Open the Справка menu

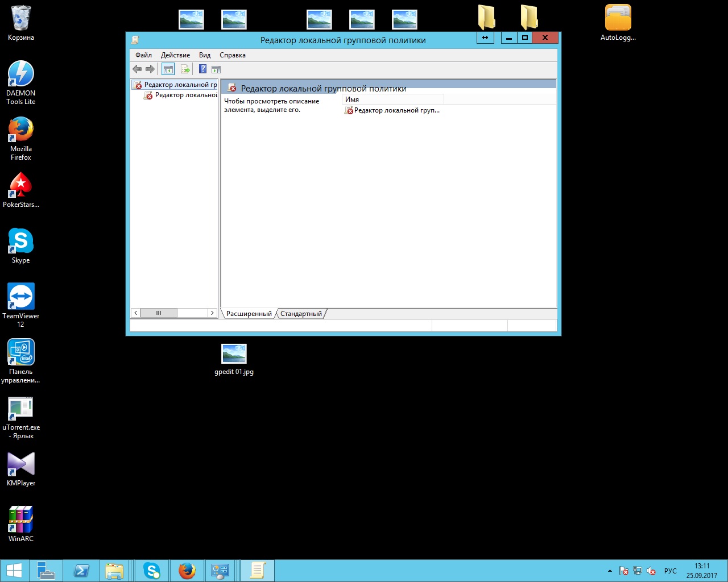point(233,55)
